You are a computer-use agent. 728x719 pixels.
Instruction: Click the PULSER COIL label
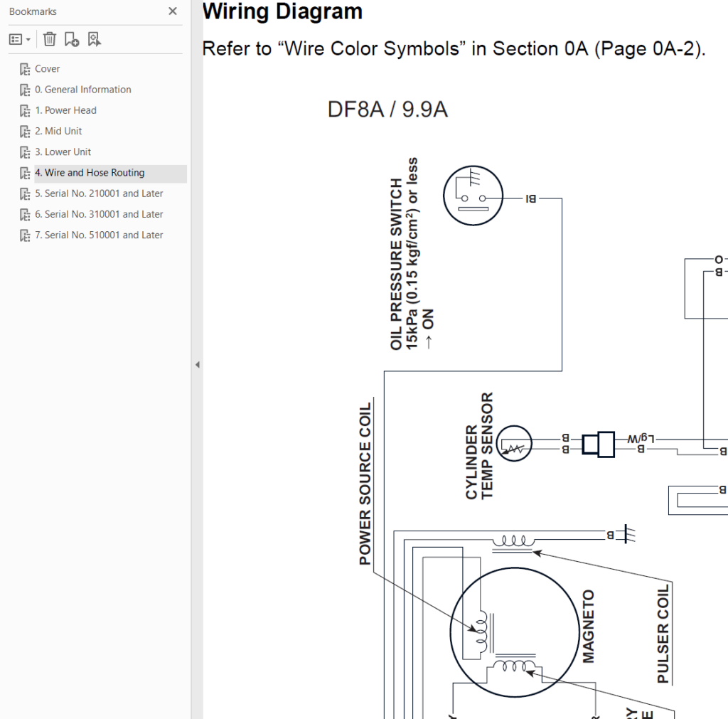coord(663,634)
